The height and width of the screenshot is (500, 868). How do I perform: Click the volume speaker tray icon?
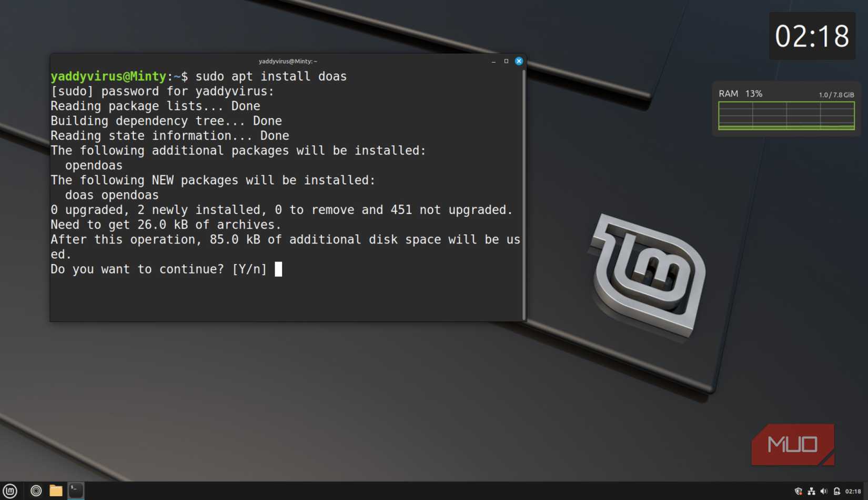(824, 492)
